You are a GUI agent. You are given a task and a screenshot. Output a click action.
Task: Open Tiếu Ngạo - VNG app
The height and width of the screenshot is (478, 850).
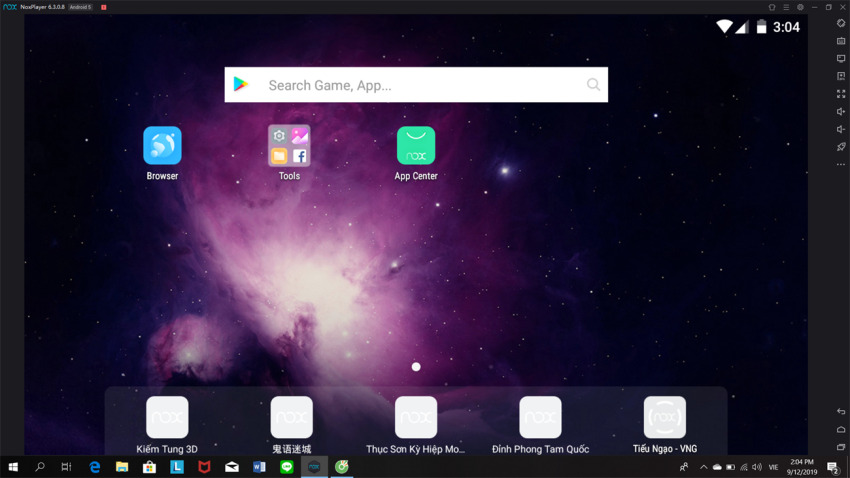click(x=665, y=418)
